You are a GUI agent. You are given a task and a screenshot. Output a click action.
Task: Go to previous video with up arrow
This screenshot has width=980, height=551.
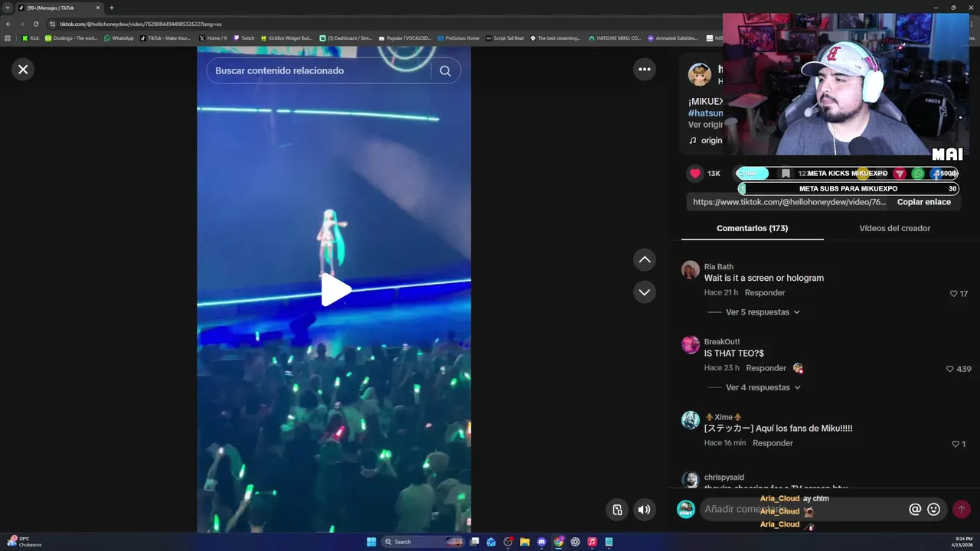pyautogui.click(x=645, y=259)
